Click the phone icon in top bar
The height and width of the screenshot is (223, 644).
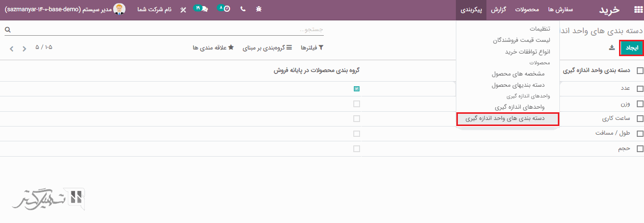point(243,10)
